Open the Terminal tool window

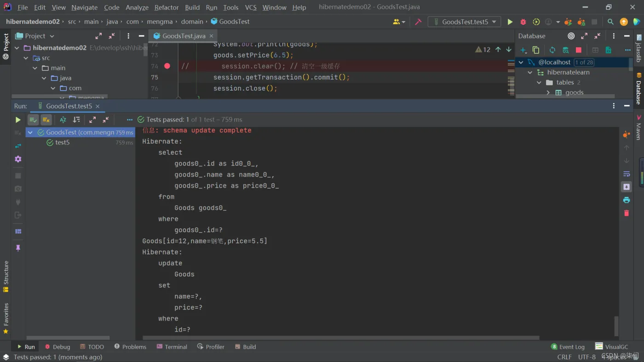tap(172, 347)
